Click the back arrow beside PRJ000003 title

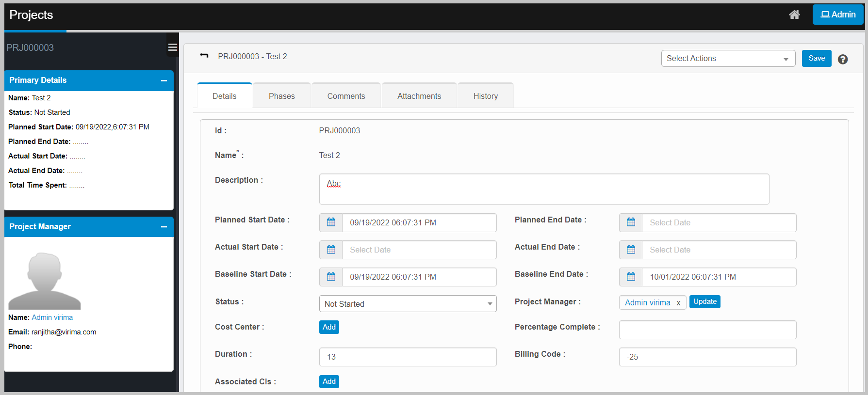click(204, 56)
